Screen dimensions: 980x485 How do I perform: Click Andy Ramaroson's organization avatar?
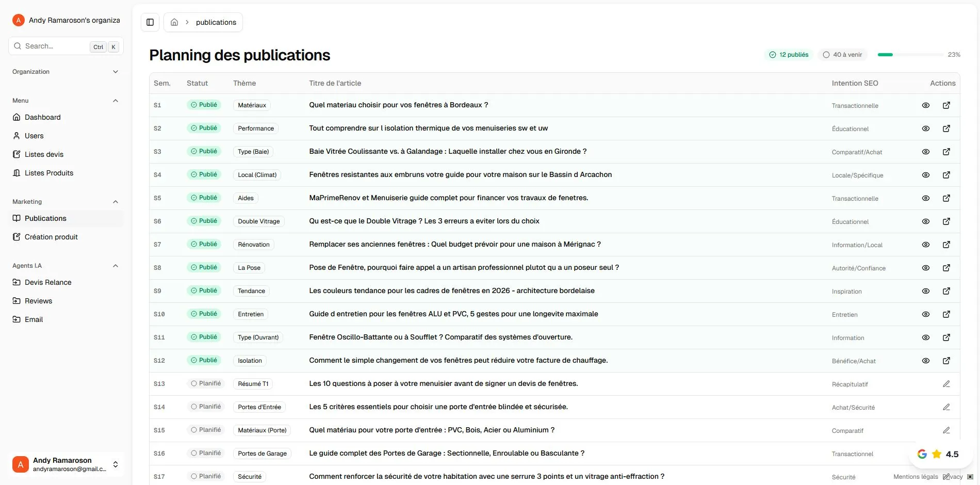click(19, 20)
